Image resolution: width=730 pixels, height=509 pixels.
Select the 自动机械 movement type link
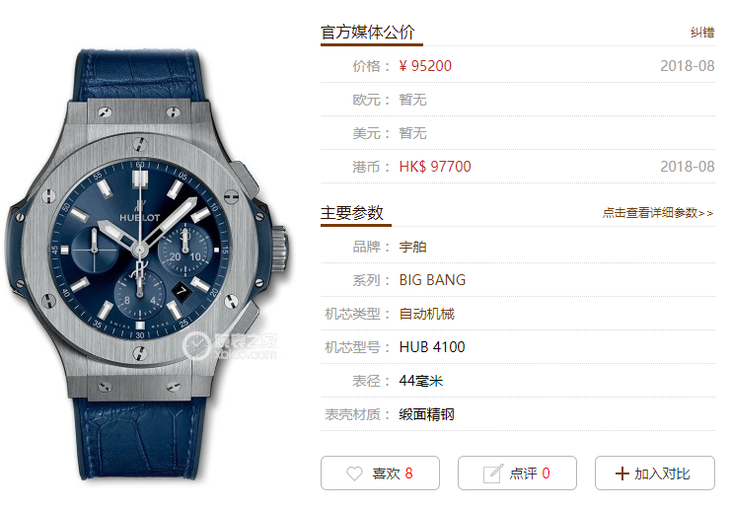click(x=426, y=314)
